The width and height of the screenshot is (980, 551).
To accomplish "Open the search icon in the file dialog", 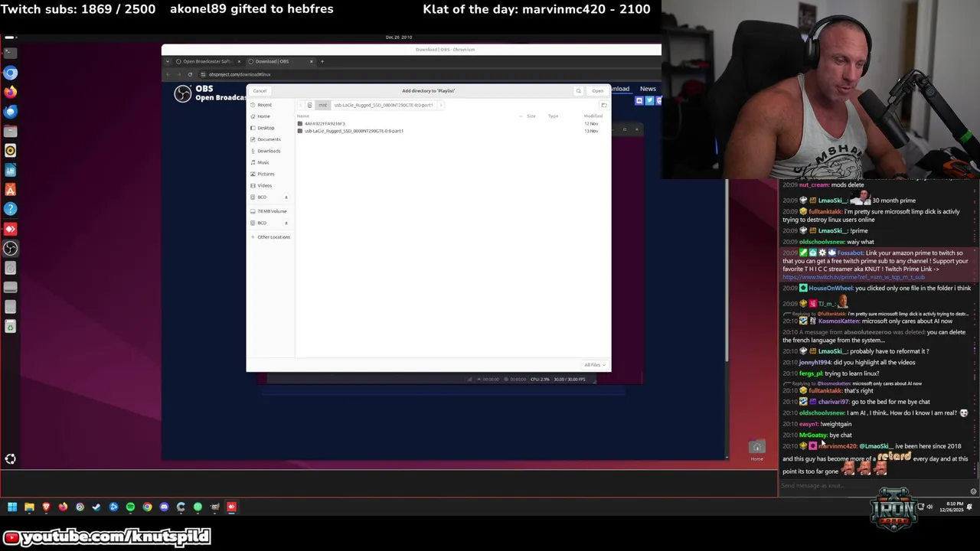I will point(579,91).
